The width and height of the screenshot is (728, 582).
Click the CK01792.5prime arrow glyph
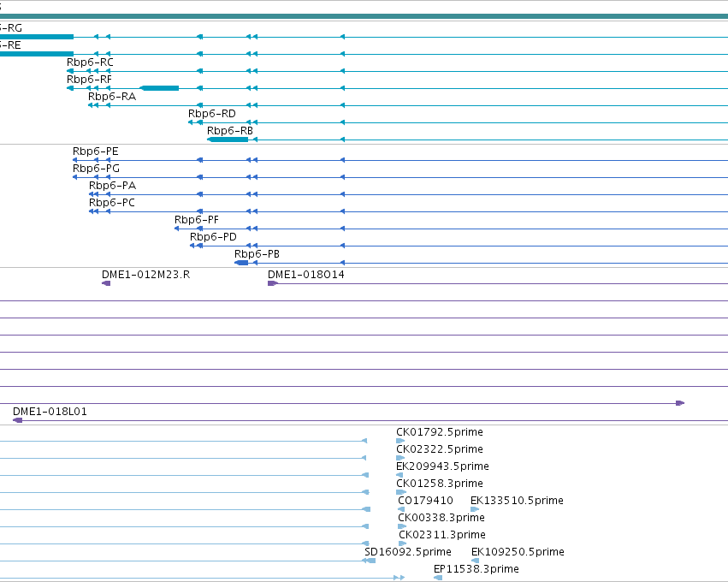[400, 441]
